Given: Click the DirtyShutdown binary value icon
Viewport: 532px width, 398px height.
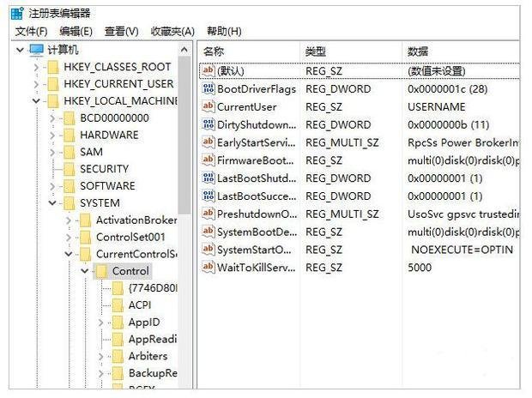Looking at the screenshot, I should (208, 124).
